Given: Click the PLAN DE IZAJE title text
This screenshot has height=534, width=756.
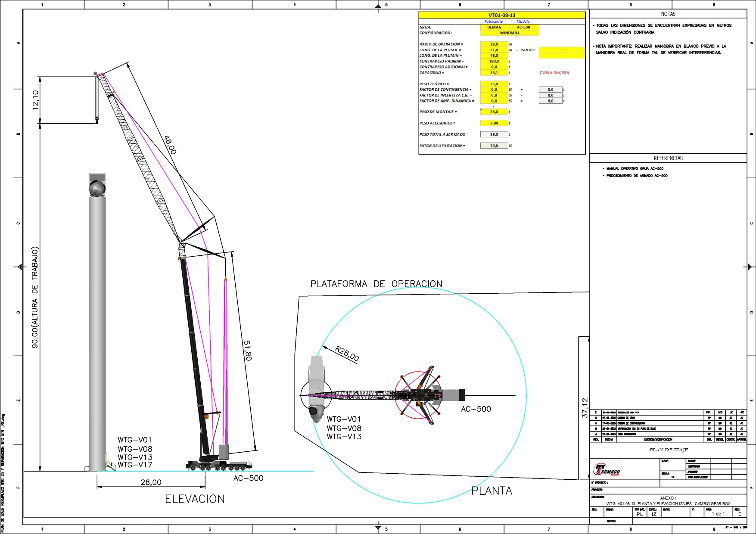Looking at the screenshot, I should [x=669, y=450].
